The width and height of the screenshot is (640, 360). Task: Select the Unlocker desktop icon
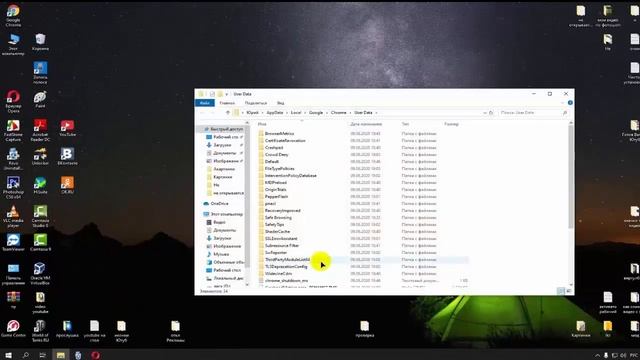40,156
